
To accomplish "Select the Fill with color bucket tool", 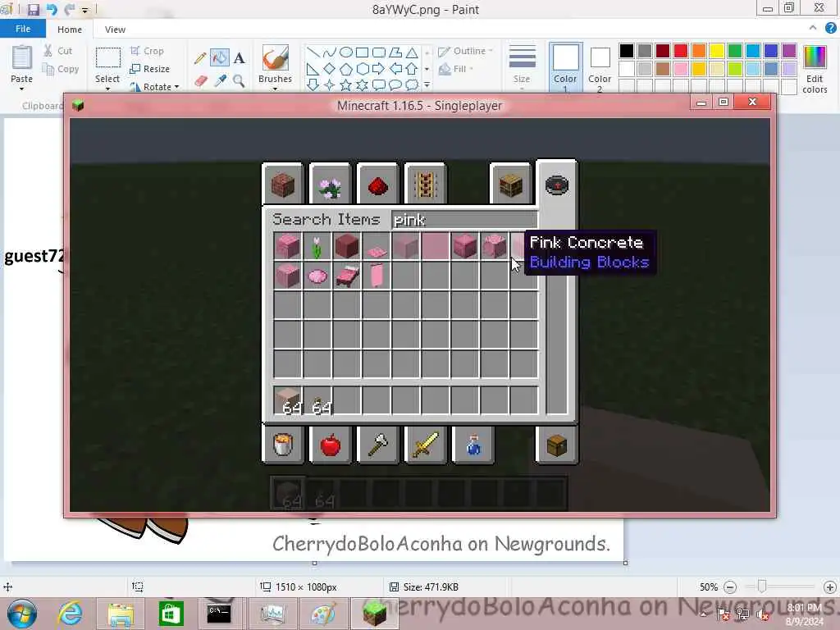I will (220, 58).
